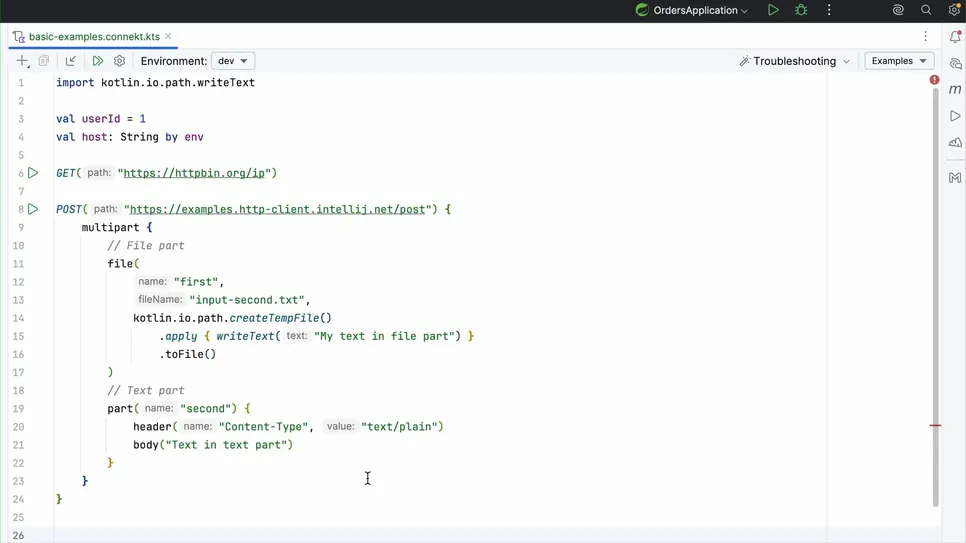Open the editor toolbar settings gear
The width and height of the screenshot is (966, 543).
tap(120, 60)
